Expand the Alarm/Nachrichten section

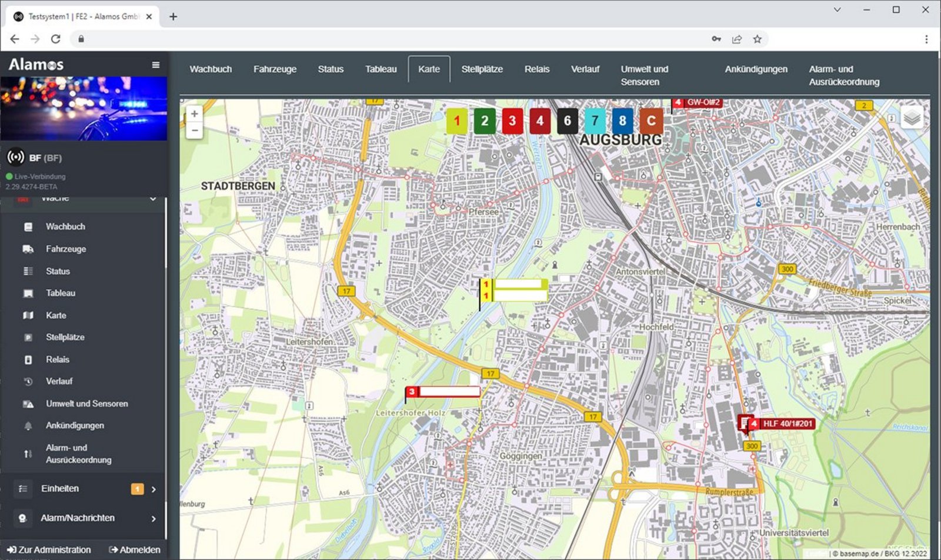154,519
